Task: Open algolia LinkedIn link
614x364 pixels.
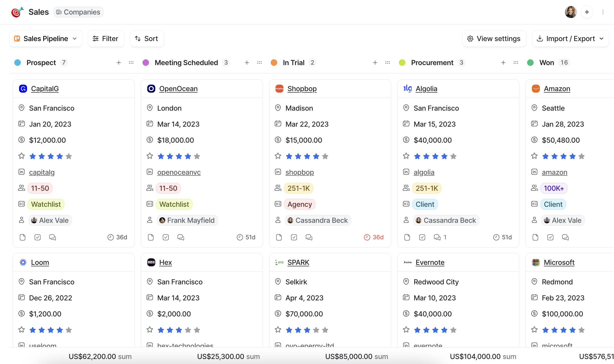Action: point(424,172)
